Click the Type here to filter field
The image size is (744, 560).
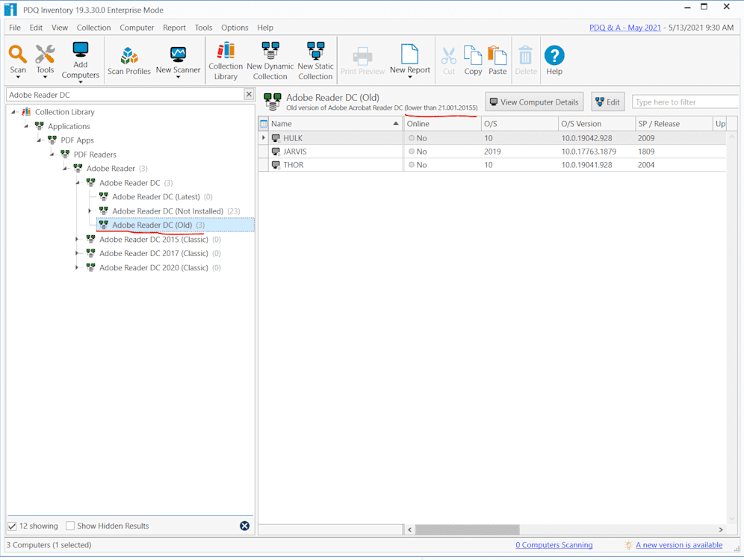pos(686,102)
